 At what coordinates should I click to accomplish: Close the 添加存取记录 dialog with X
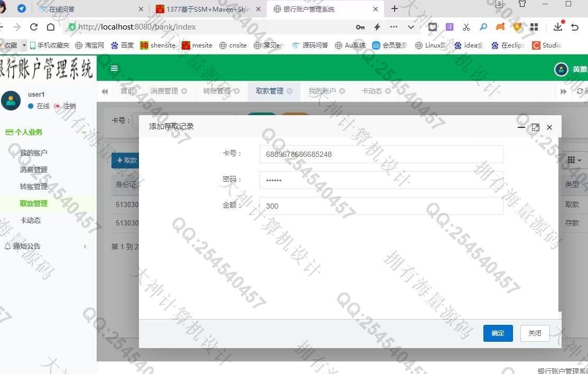click(x=549, y=127)
